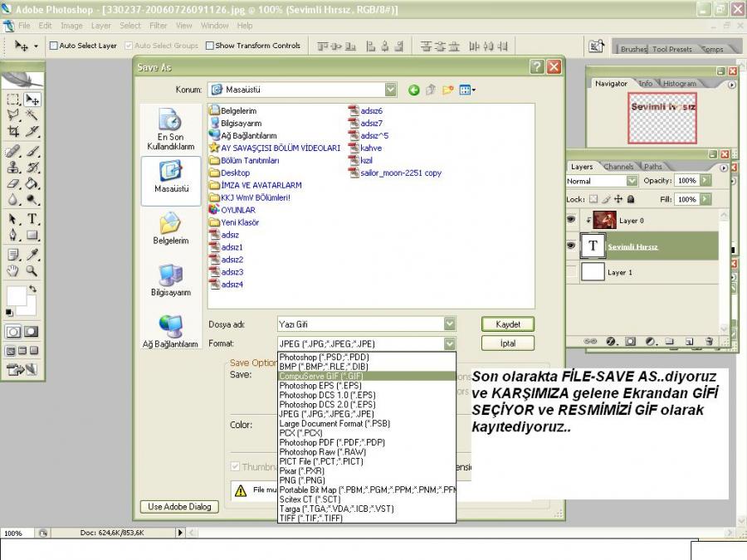Image resolution: width=747 pixels, height=560 pixels.
Task: Open the Fill slider arrow
Action: [x=705, y=199]
